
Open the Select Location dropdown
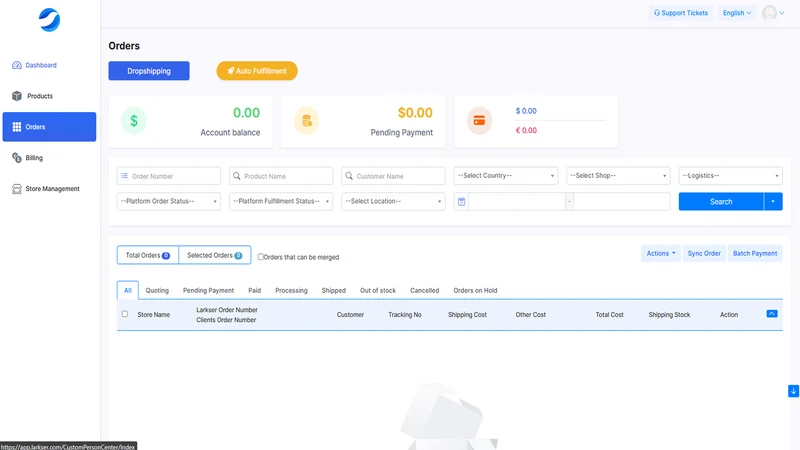393,201
